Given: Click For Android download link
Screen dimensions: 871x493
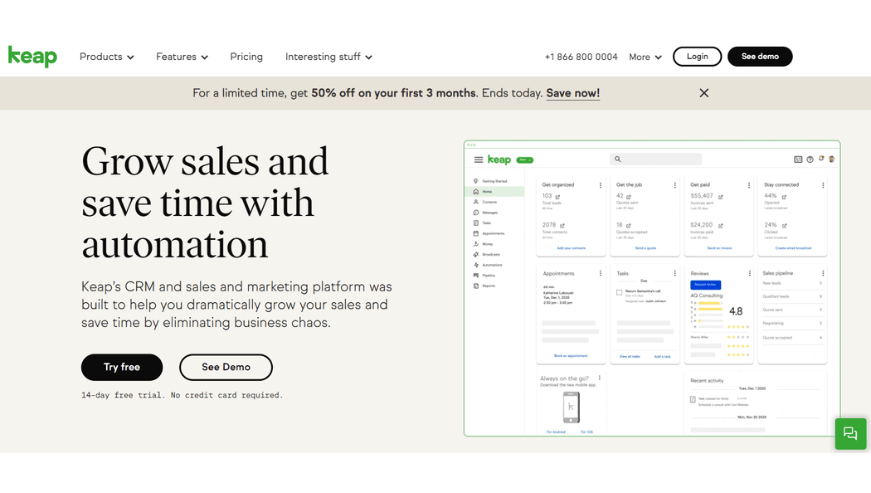Looking at the screenshot, I should click(556, 432).
